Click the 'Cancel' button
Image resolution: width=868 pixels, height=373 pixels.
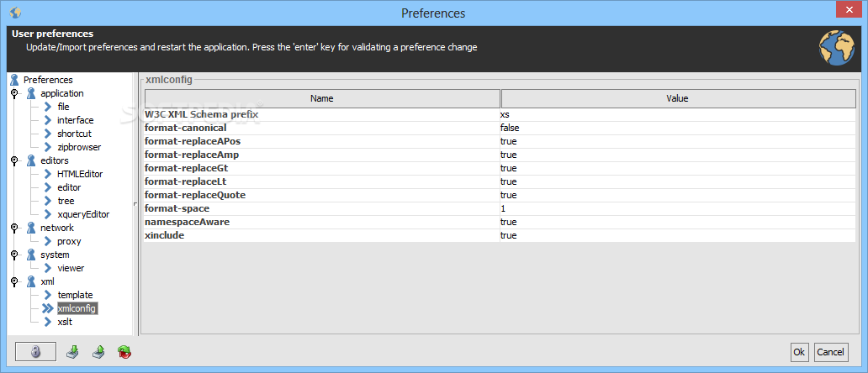coord(831,352)
